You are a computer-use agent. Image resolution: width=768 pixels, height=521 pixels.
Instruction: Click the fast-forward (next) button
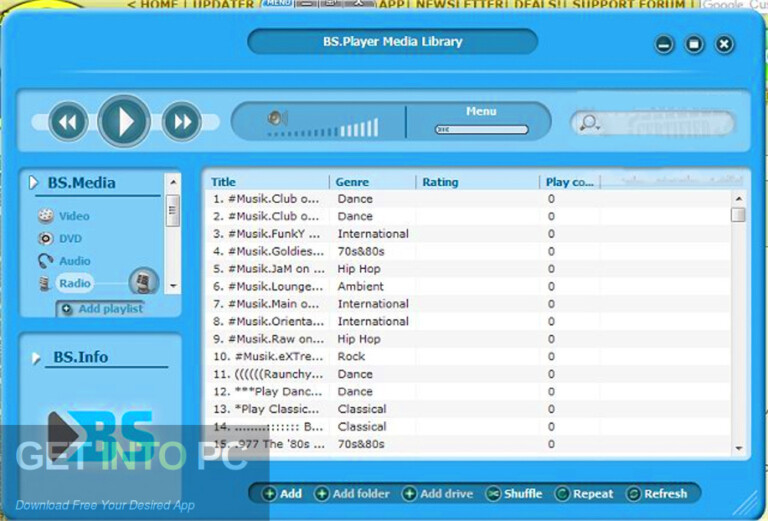pyautogui.click(x=182, y=121)
